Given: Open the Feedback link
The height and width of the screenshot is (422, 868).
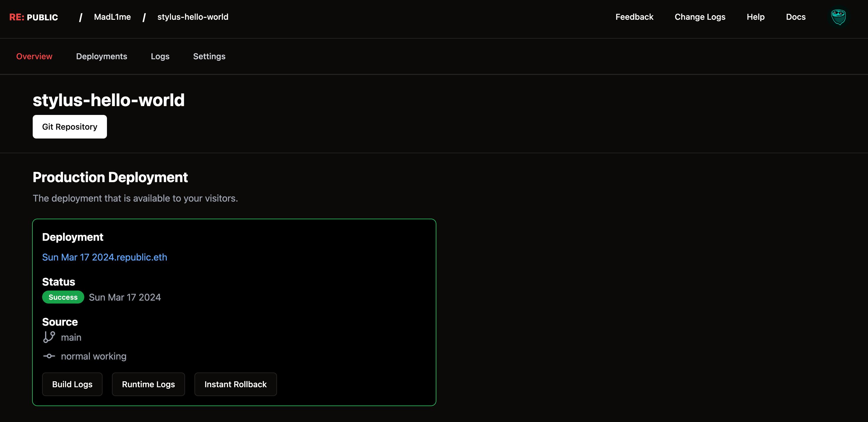Looking at the screenshot, I should pos(634,17).
